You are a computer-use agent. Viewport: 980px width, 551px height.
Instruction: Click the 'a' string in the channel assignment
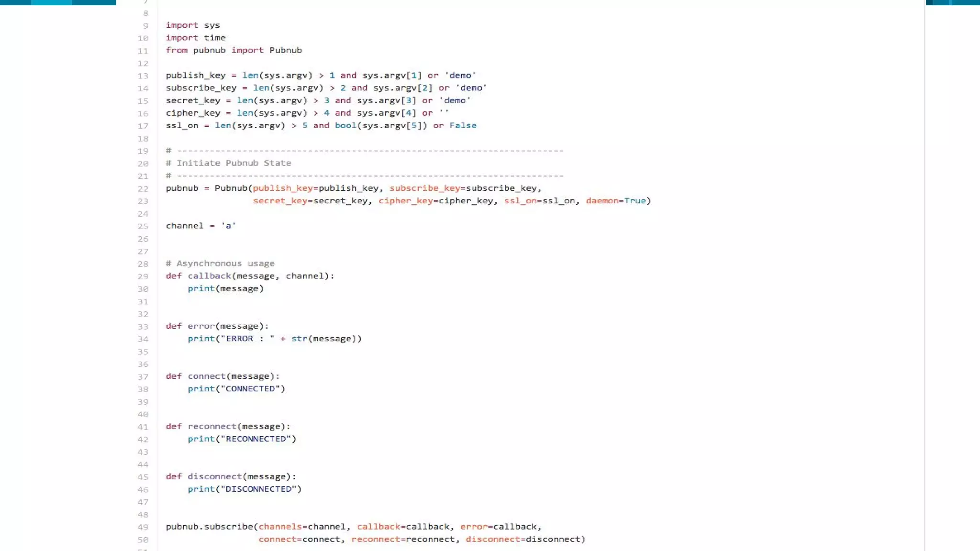tap(228, 226)
